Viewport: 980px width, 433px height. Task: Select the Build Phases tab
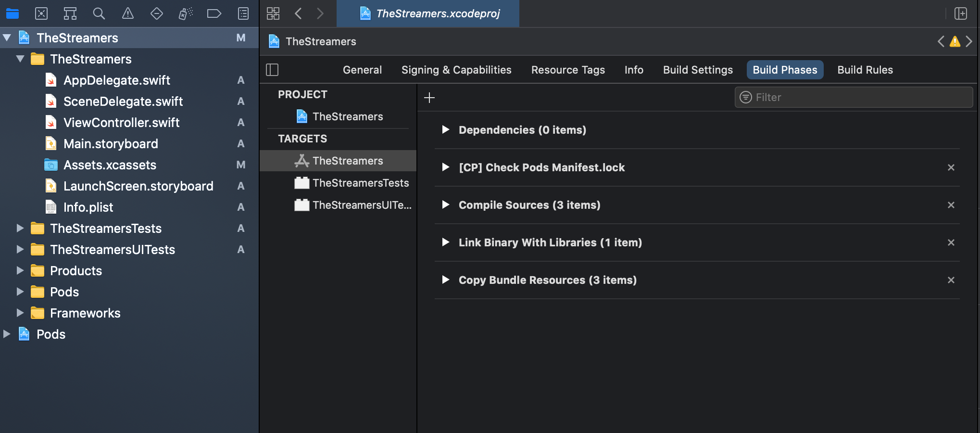click(785, 70)
